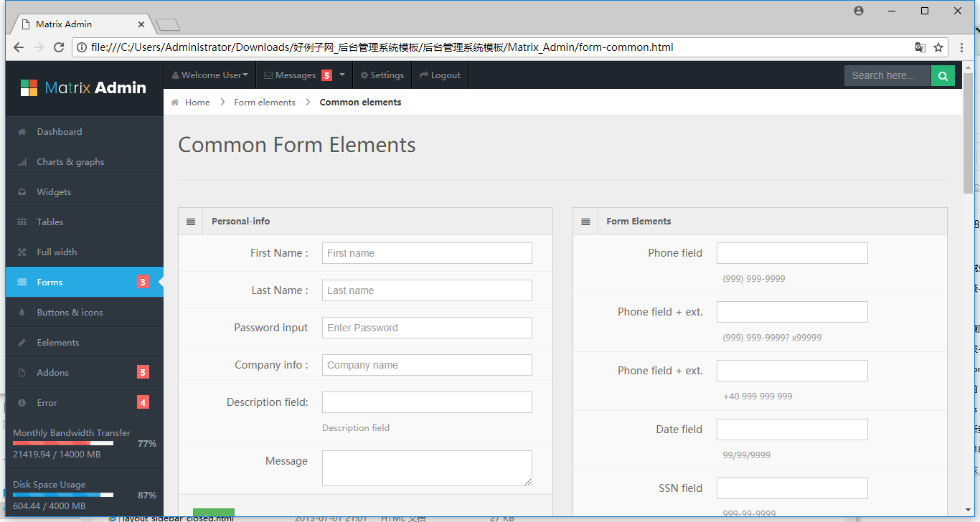
Task: Click Disk Space Usage progress bar
Action: tap(63, 495)
